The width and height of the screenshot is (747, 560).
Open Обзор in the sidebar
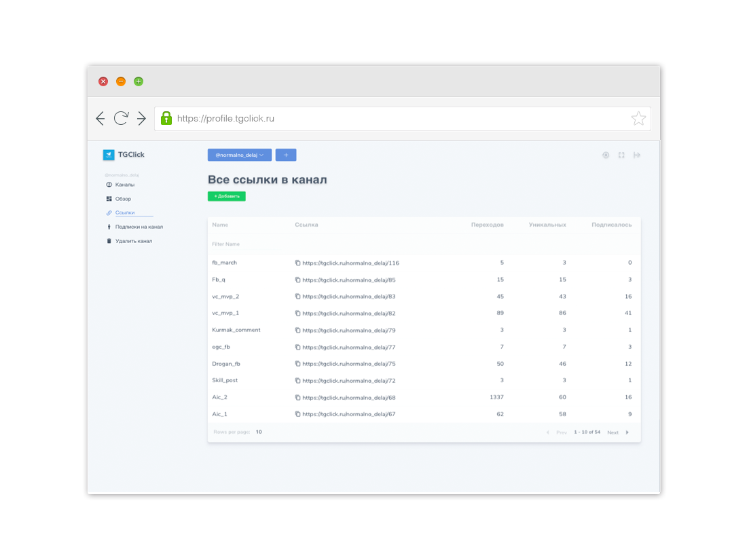tap(123, 199)
